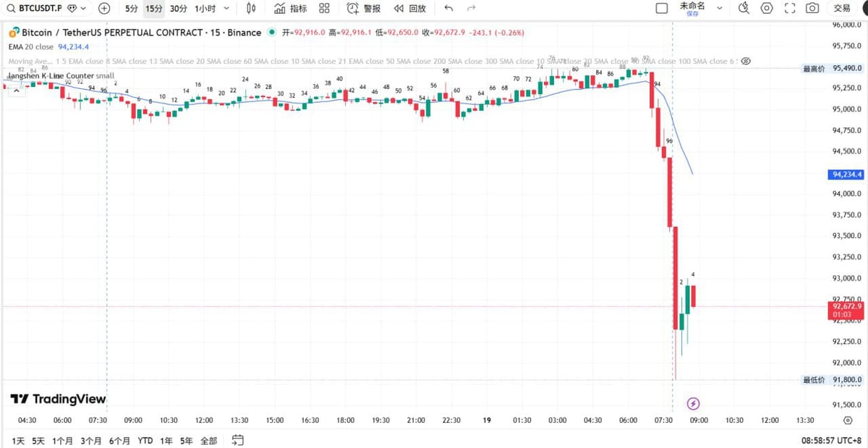Click the 交易 trade button
Screen dimensions: 868x448
pos(842,9)
